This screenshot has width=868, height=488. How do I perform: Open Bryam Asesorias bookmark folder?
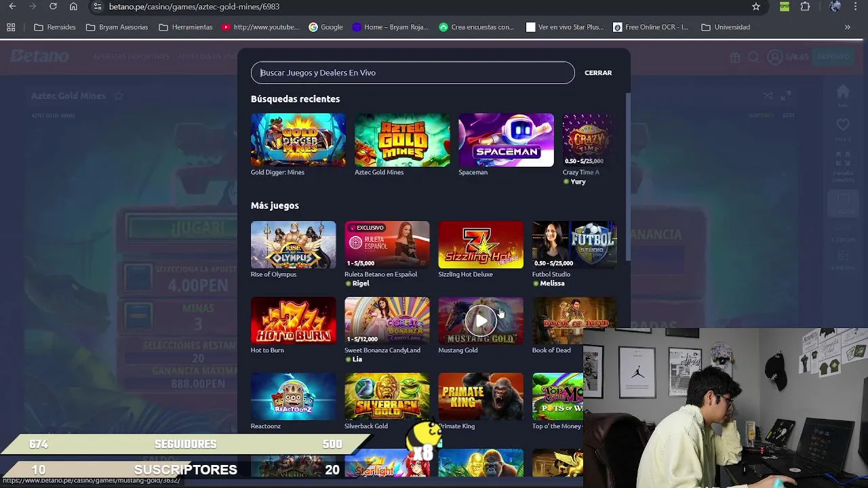coord(117,27)
